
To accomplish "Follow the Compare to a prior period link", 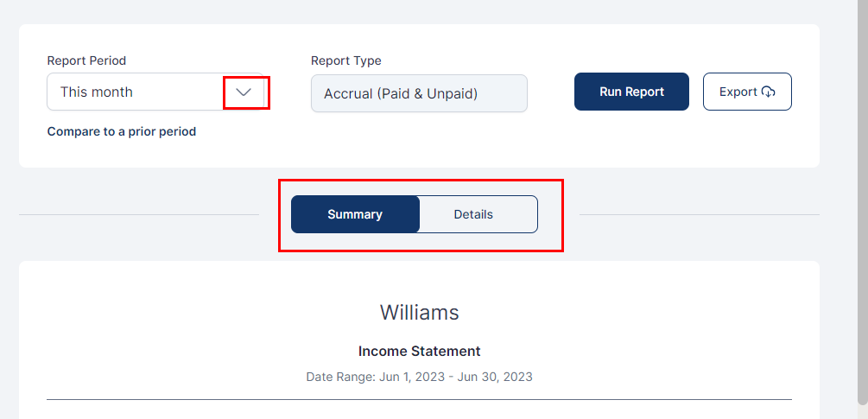I will (122, 132).
